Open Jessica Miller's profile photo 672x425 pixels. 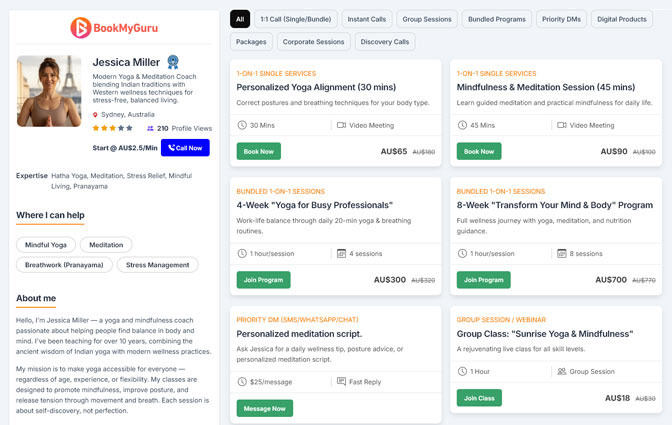pyautogui.click(x=49, y=91)
